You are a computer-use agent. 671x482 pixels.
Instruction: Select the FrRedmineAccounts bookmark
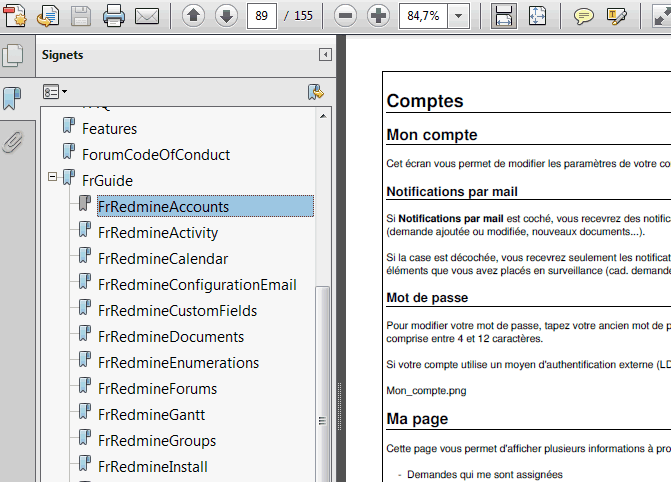click(x=205, y=206)
